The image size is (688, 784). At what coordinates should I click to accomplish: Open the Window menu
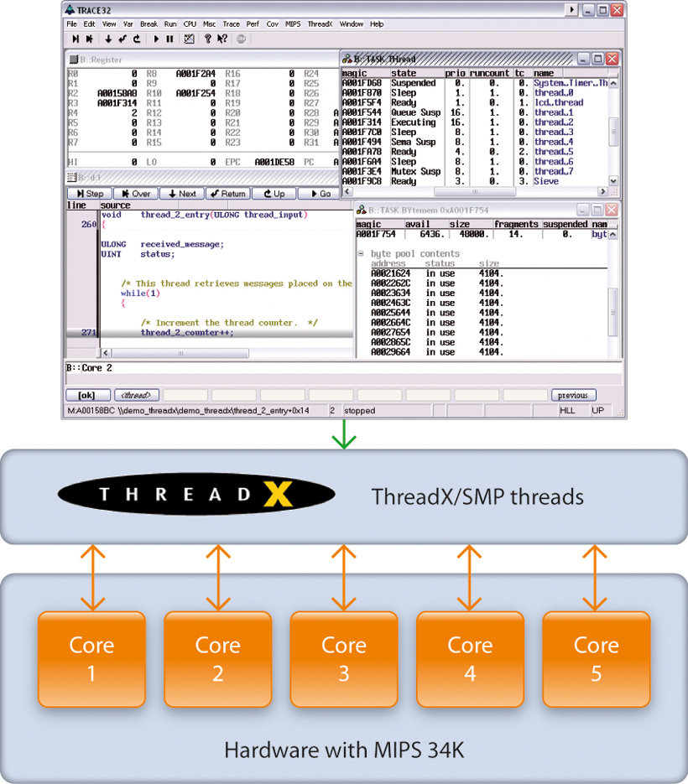pos(352,24)
